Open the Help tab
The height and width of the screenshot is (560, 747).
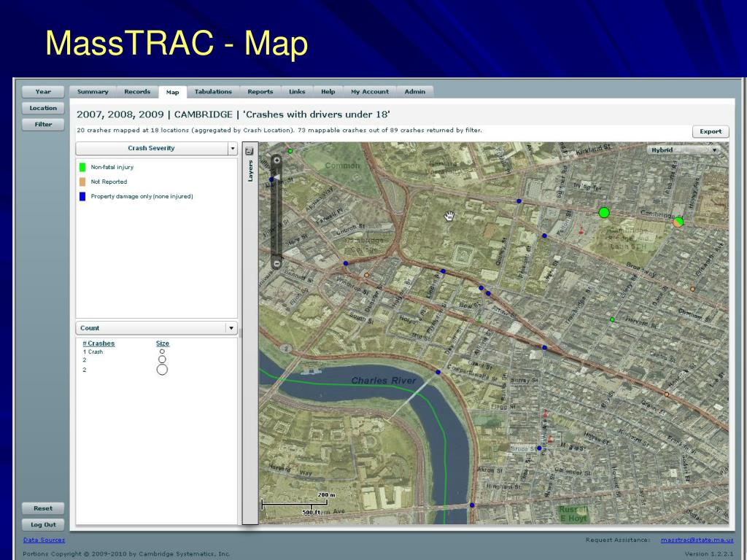(x=328, y=92)
